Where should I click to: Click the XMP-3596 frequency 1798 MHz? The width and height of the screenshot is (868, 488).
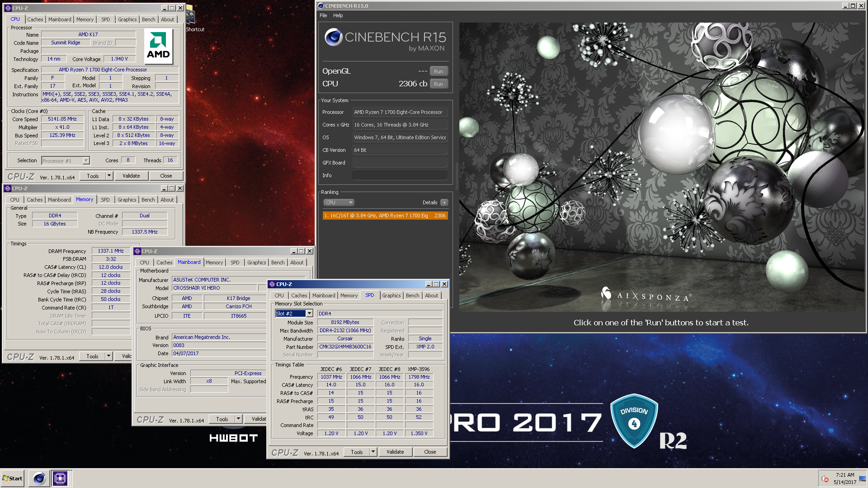coord(419,377)
